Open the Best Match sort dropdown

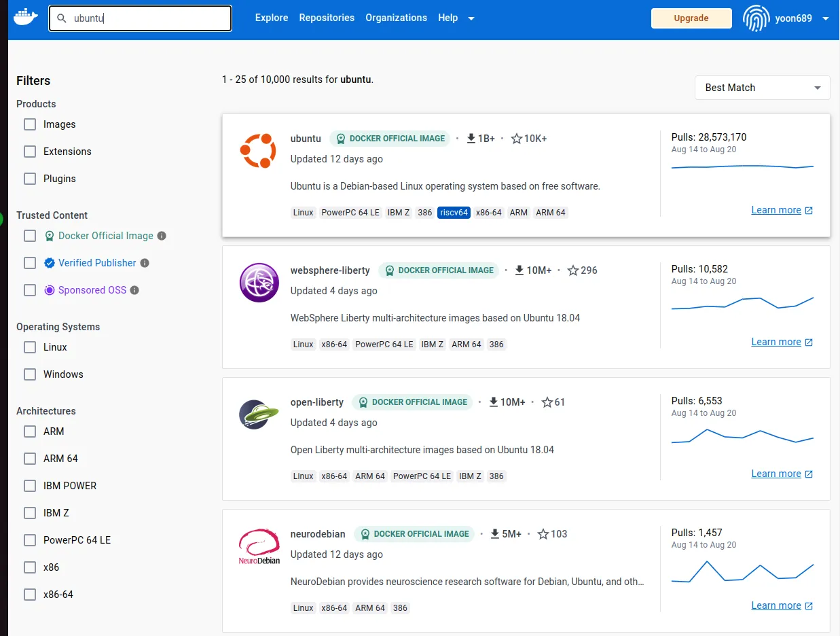click(x=762, y=88)
